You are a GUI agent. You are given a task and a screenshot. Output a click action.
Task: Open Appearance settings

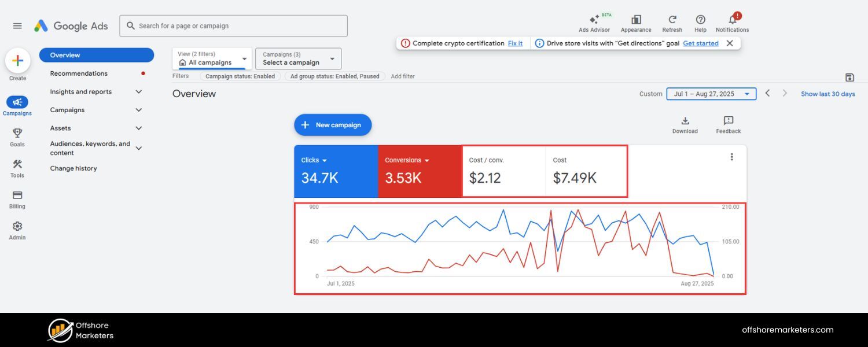tap(635, 22)
